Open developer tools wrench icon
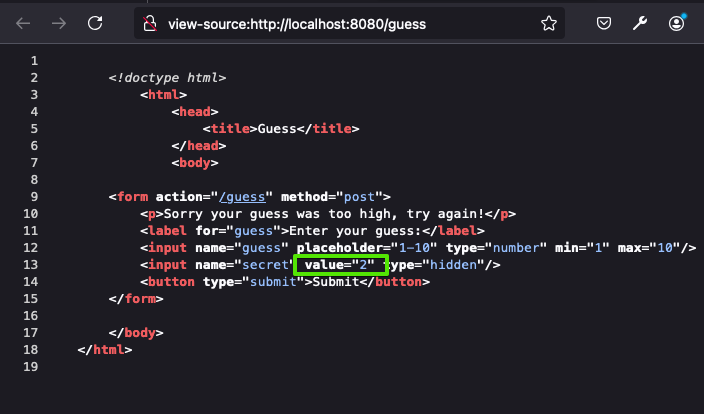 pos(641,23)
